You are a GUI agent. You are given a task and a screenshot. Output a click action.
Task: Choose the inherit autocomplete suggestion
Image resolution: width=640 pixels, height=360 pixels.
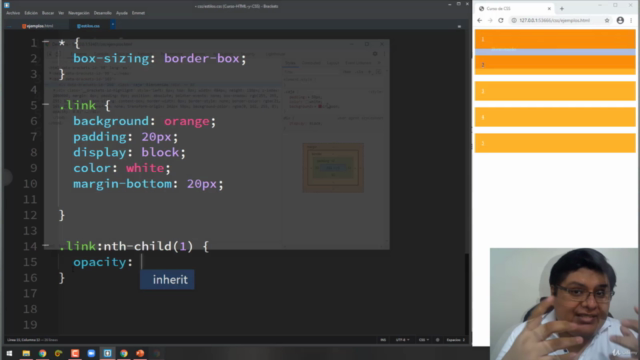[x=167, y=280]
